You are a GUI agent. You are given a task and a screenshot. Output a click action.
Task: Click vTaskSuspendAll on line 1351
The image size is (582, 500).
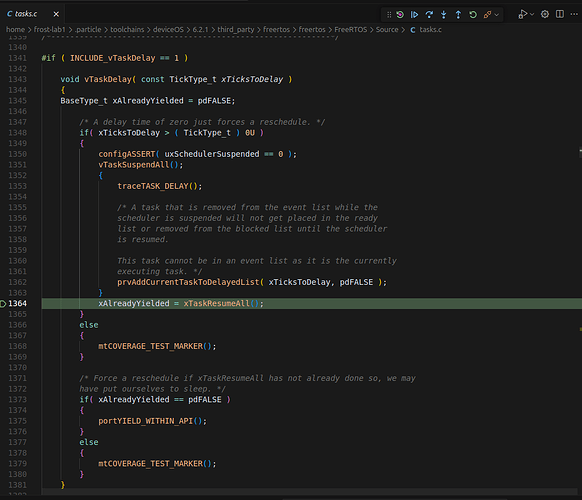coord(134,164)
